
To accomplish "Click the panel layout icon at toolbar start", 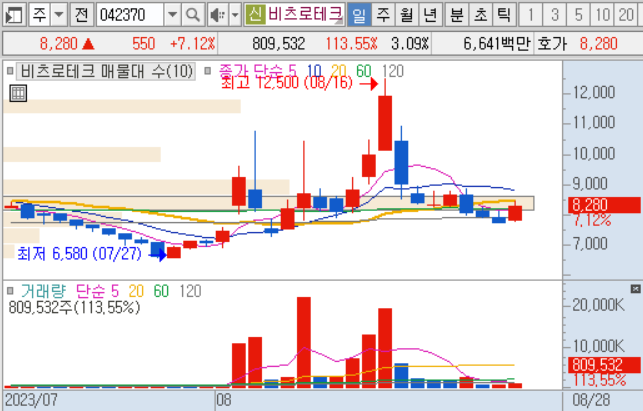I will pos(14,15).
